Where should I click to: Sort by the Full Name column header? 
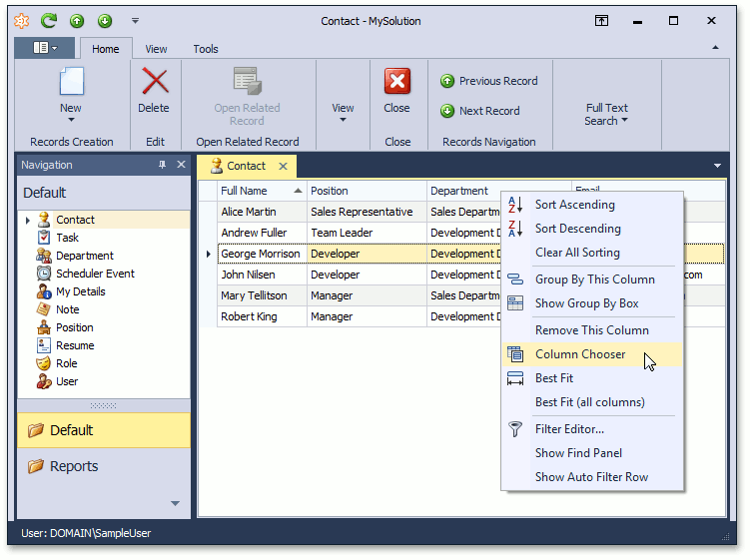click(262, 191)
